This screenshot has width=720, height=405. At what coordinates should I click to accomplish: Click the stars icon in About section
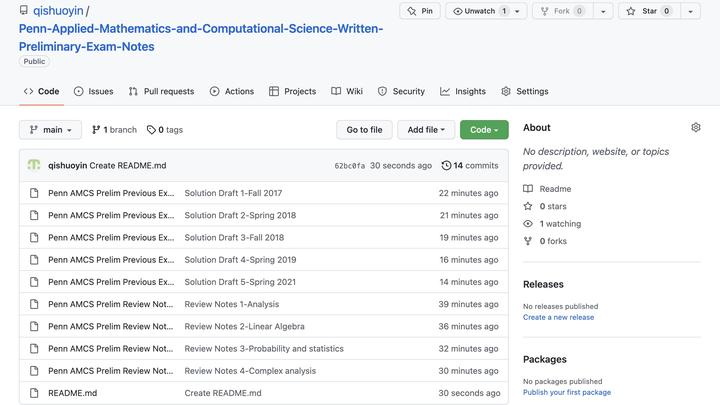[528, 206]
